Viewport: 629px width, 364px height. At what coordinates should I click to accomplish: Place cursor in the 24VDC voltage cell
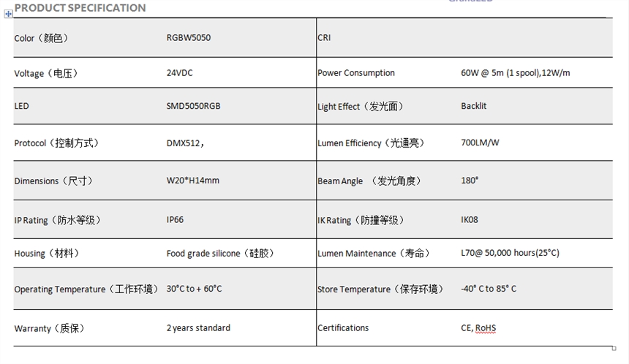(180, 73)
